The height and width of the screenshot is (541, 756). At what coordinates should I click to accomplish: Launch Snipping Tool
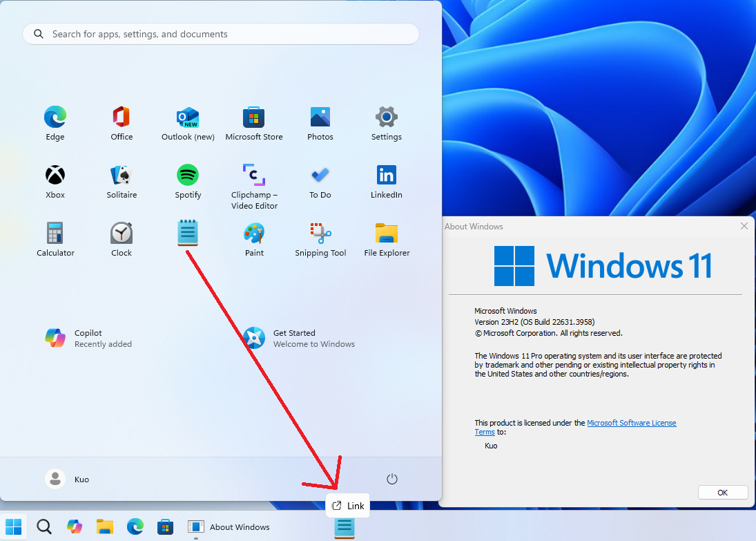pyautogui.click(x=320, y=239)
